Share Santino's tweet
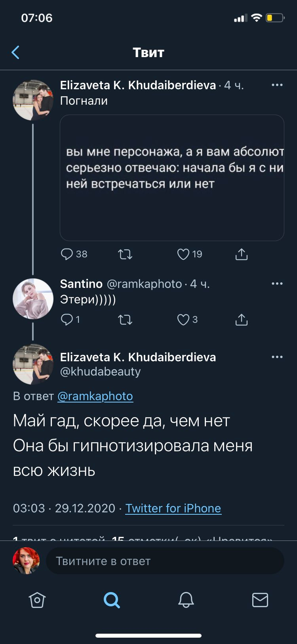 tap(241, 320)
